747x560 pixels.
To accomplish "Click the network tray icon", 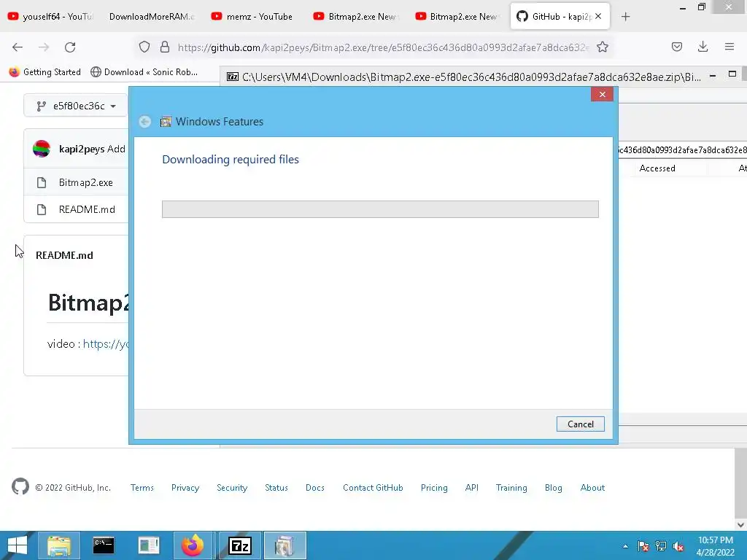I will (661, 546).
